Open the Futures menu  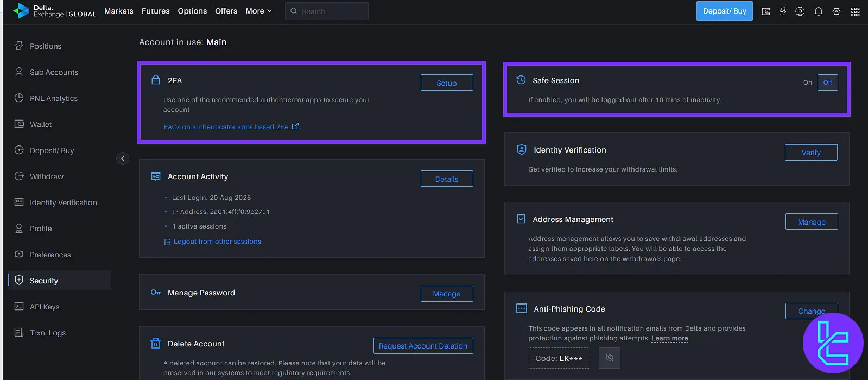click(156, 11)
